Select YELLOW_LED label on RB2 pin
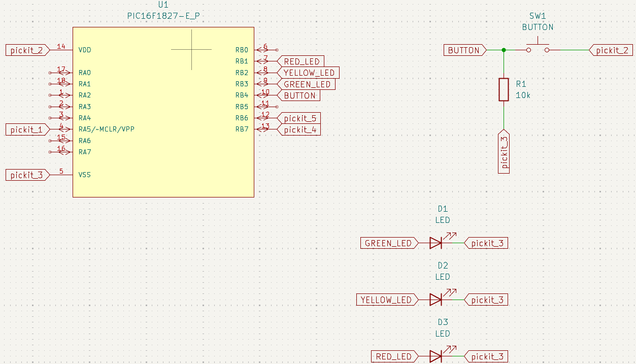 point(309,73)
